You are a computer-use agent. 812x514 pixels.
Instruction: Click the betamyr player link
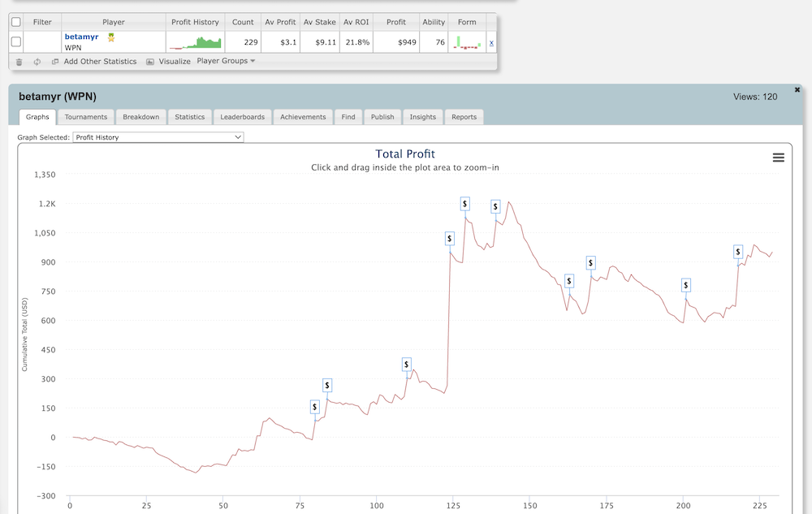pyautogui.click(x=81, y=37)
